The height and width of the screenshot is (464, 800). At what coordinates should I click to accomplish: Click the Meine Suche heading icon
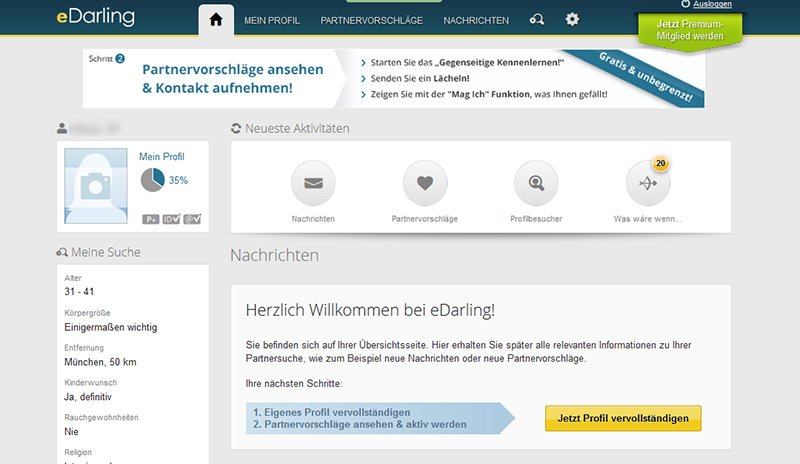coord(62,252)
